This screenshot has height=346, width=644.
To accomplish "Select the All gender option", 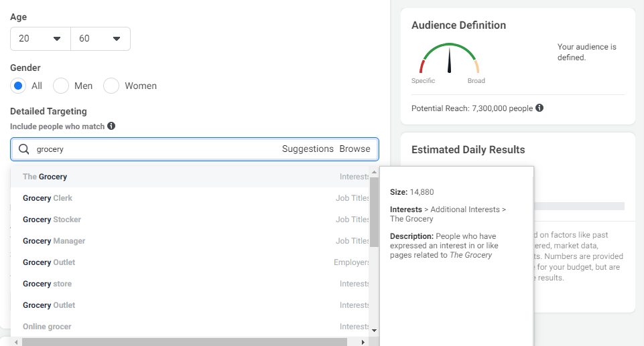I will (19, 86).
